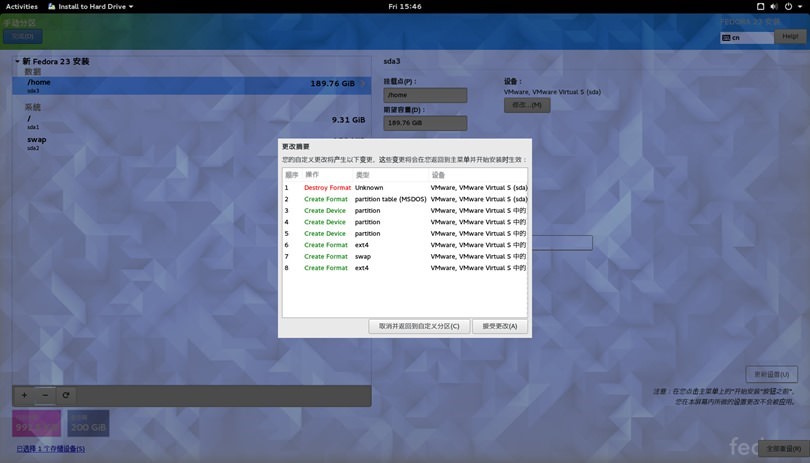810x463 pixels.
Task: Click 取消并返回到自定义分区(C) button
Action: click(x=418, y=326)
